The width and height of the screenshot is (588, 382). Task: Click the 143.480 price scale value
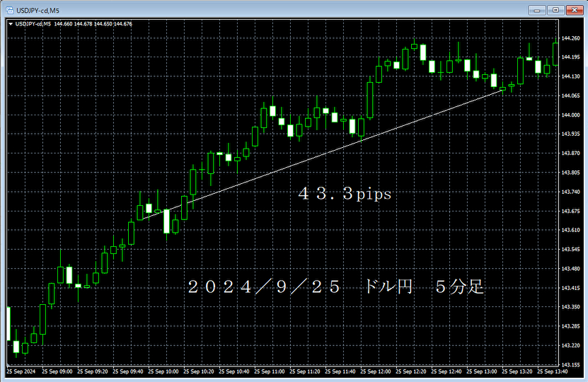tap(571, 268)
